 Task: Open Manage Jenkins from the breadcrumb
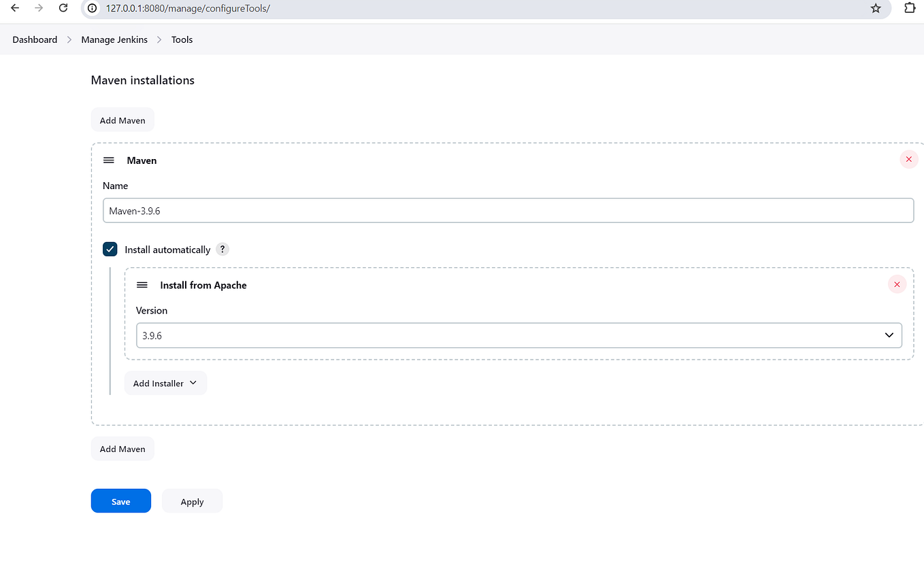tap(114, 39)
